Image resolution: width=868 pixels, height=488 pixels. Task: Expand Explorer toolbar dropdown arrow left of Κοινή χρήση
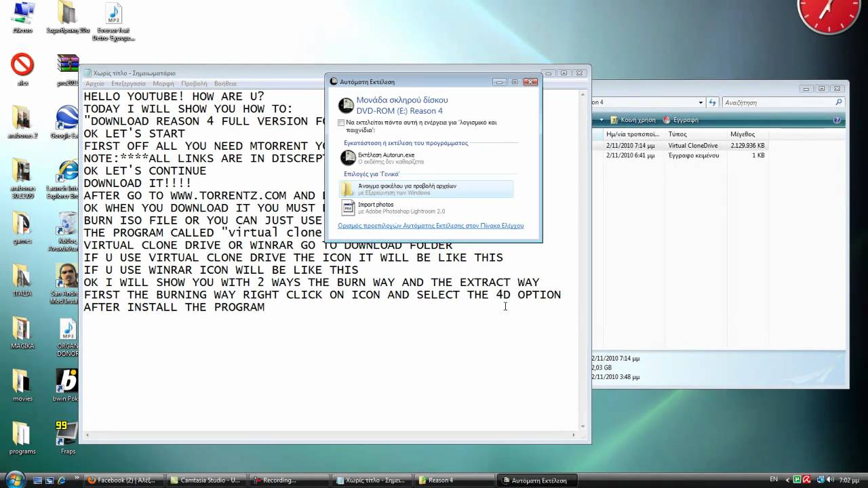coord(601,120)
